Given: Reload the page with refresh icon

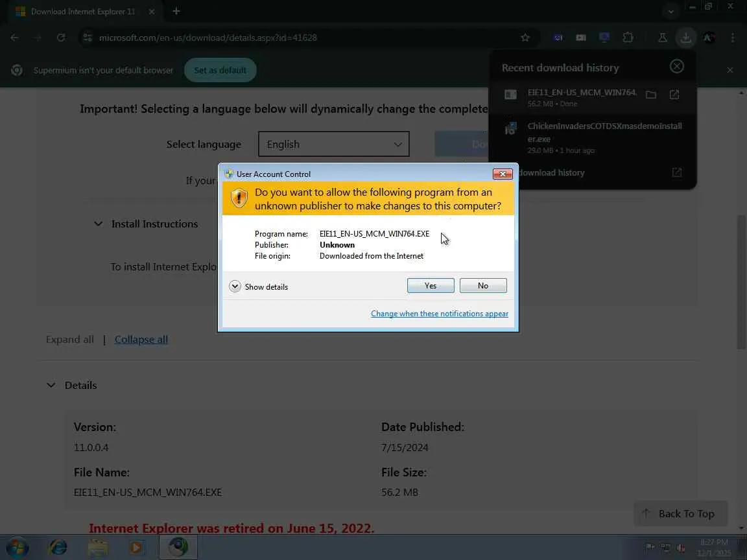Looking at the screenshot, I should 61,38.
